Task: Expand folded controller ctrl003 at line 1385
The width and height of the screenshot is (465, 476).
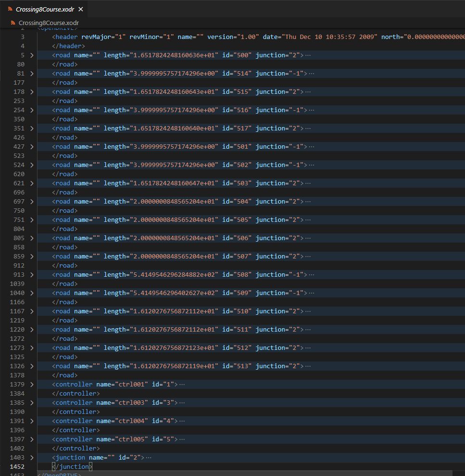Action: point(32,403)
